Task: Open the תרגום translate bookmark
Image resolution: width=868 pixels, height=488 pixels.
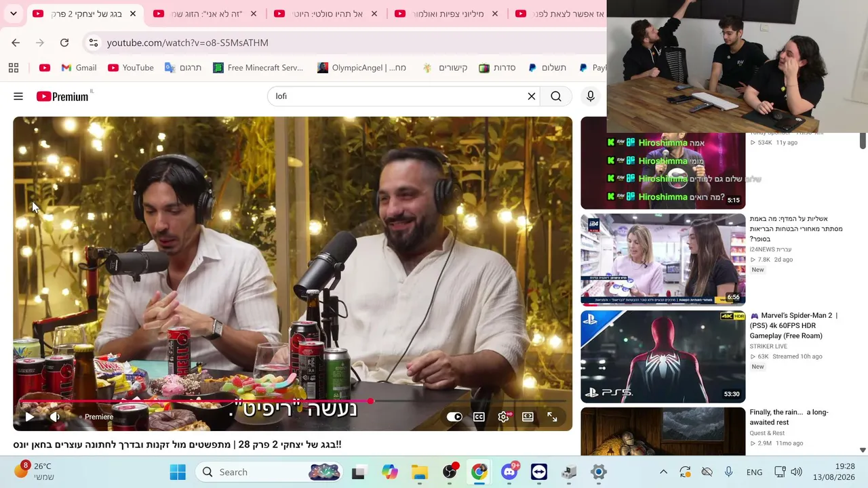Action: 183,68
